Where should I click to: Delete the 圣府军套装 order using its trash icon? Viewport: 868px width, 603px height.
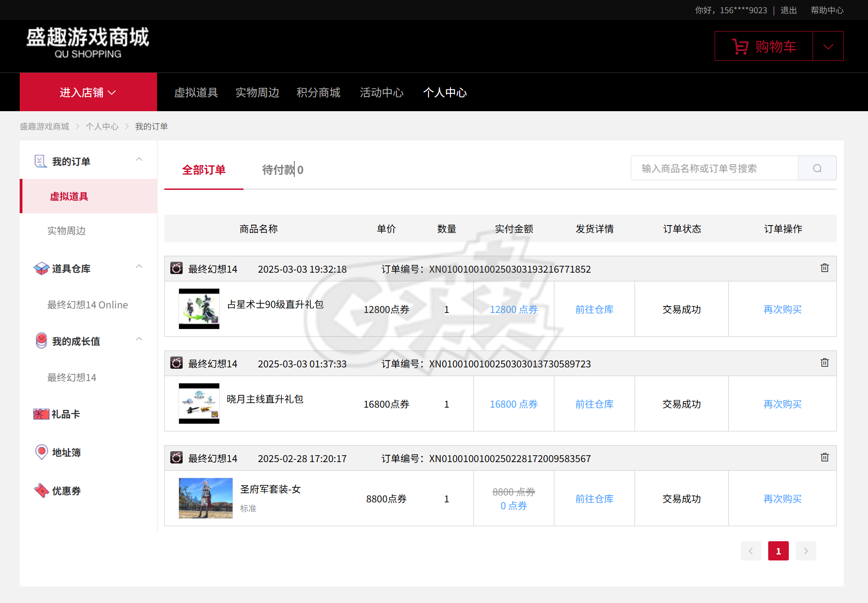tap(825, 458)
